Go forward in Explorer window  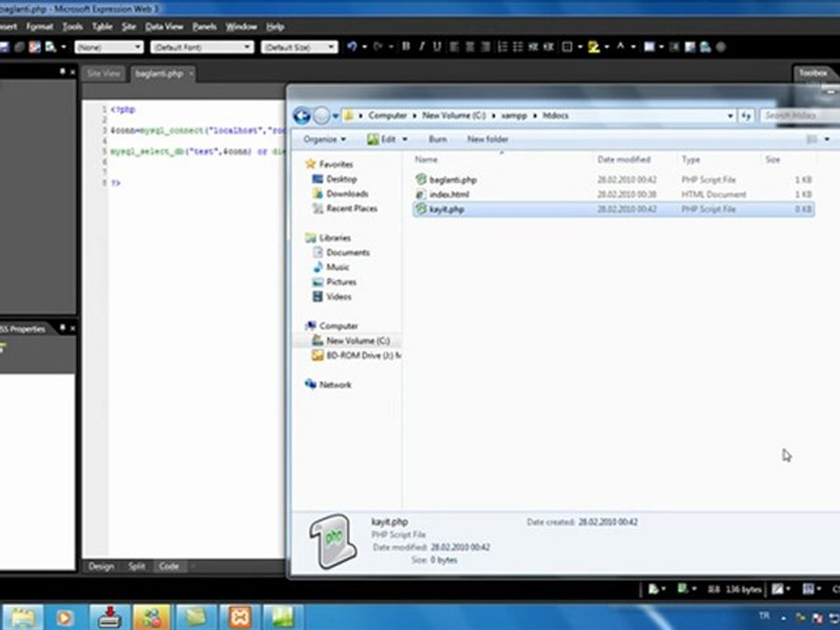(x=321, y=115)
